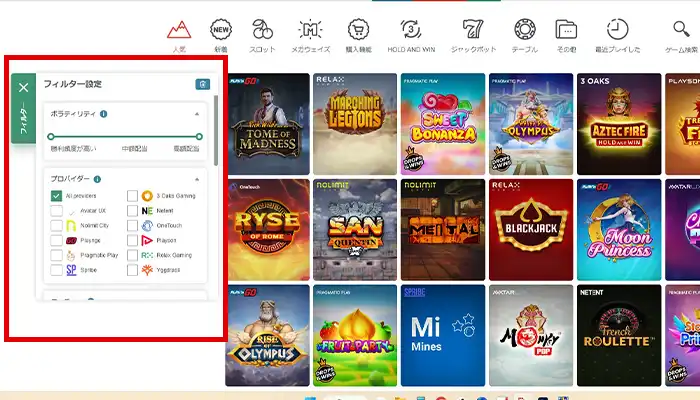Open Aztec Fire Hold and Win game
700x400 pixels.
[619, 124]
